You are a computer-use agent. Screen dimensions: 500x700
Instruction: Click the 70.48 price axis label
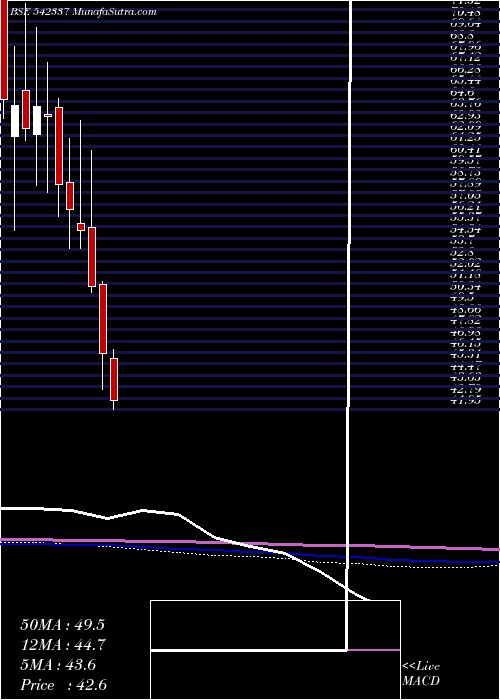(466, 13)
